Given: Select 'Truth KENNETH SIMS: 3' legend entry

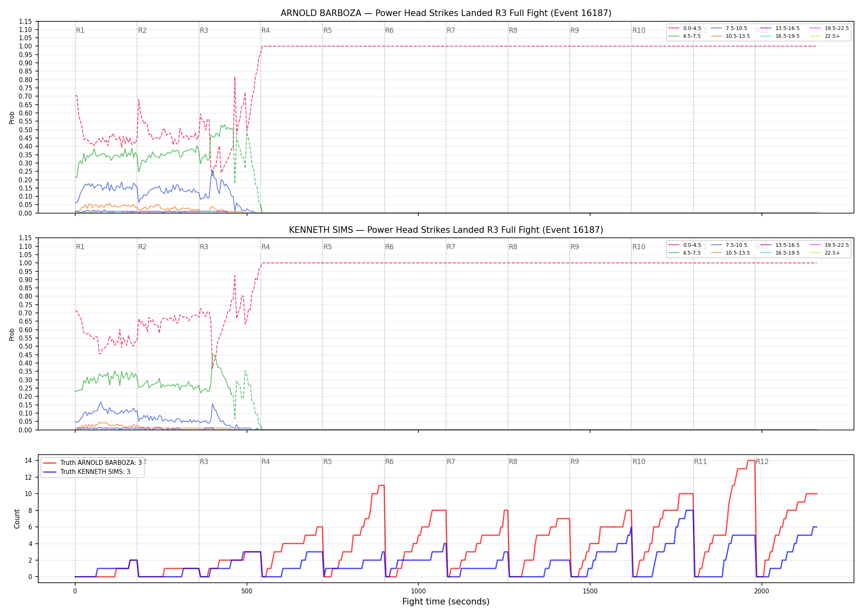Looking at the screenshot, I should tap(87, 471).
